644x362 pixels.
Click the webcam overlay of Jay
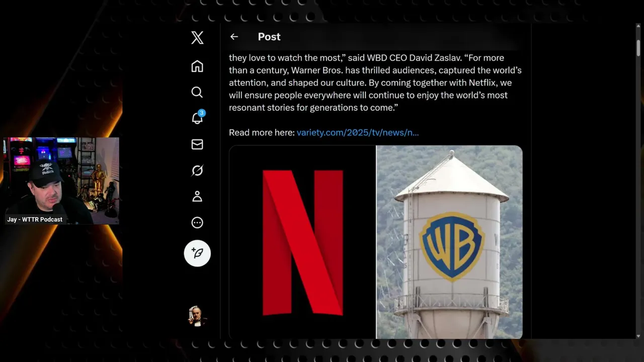(61, 180)
